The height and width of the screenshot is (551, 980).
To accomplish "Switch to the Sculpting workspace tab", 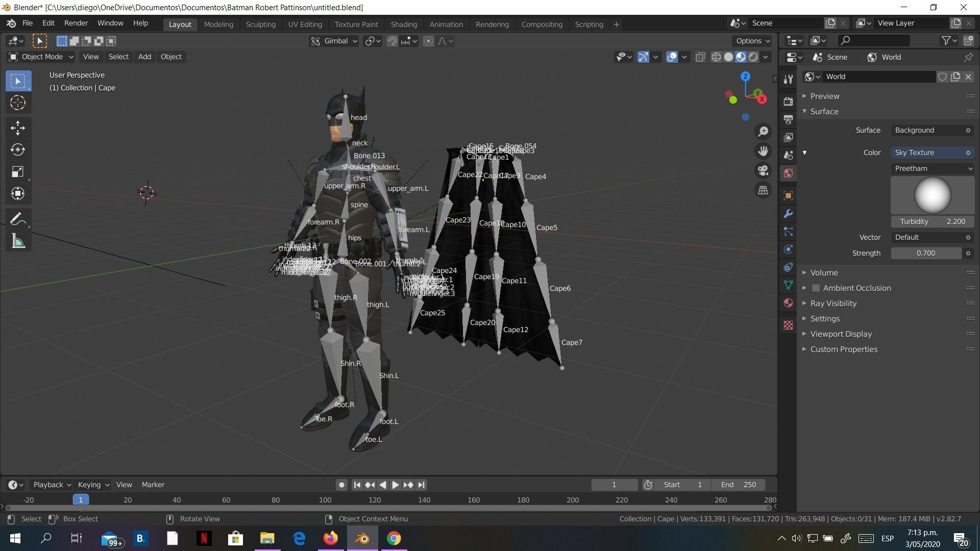I will 260,24.
